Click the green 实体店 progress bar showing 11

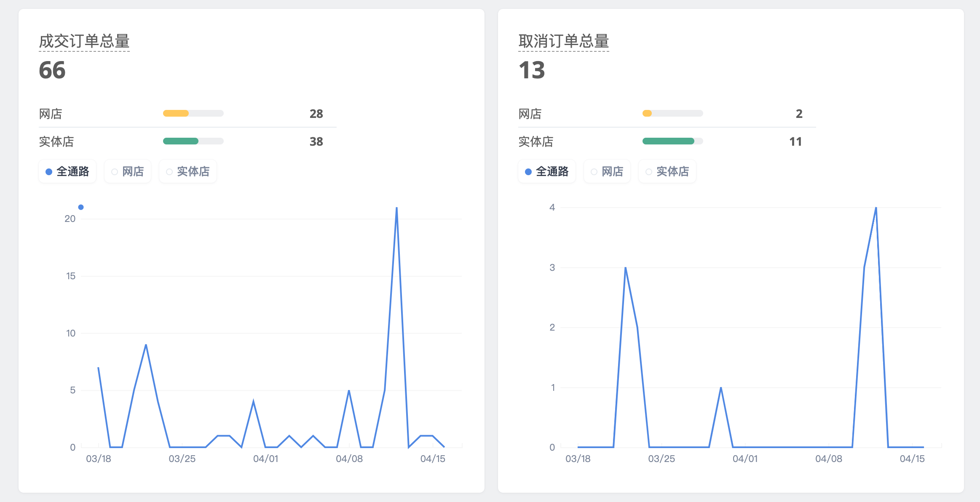673,141
